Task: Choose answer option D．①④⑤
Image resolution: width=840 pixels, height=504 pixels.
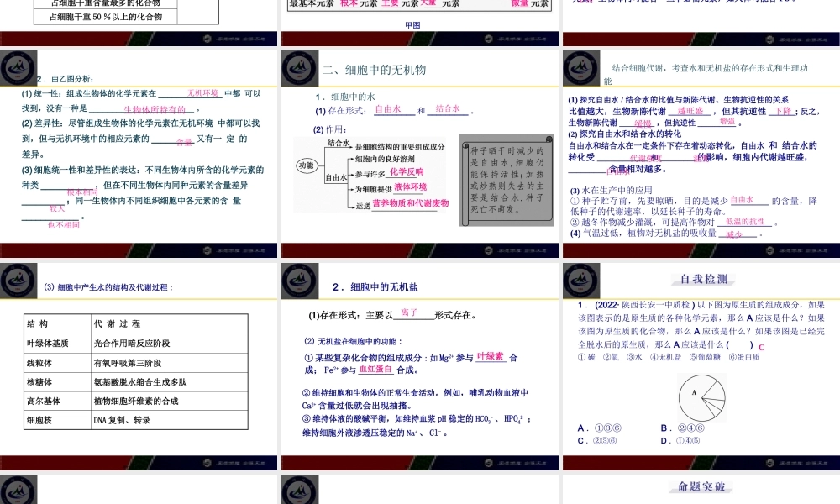Action: [680, 441]
